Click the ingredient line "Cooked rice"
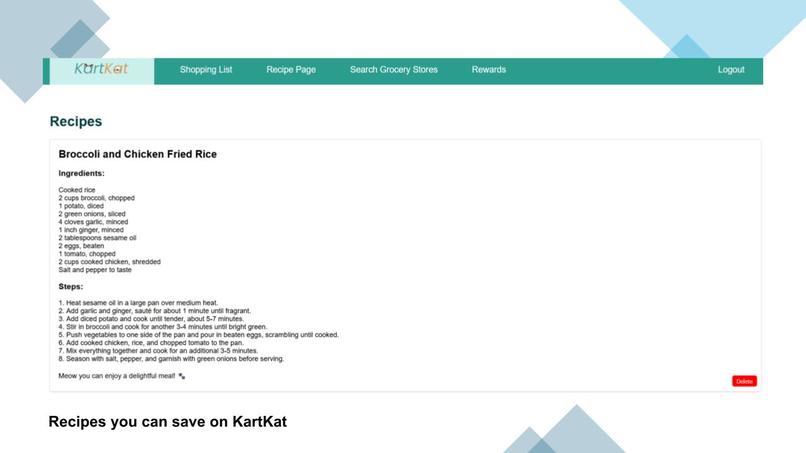Image resolution: width=806 pixels, height=453 pixels. tap(77, 190)
